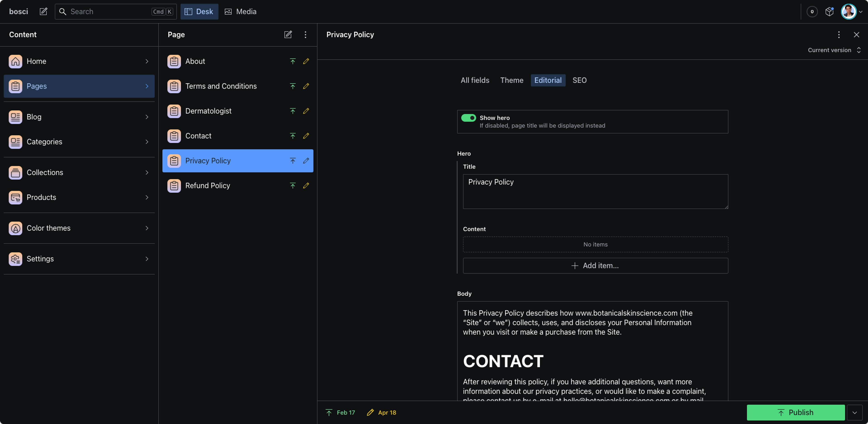This screenshot has height=424, width=868.
Task: Click the cube icon in the top bar
Action: pyautogui.click(x=829, y=12)
